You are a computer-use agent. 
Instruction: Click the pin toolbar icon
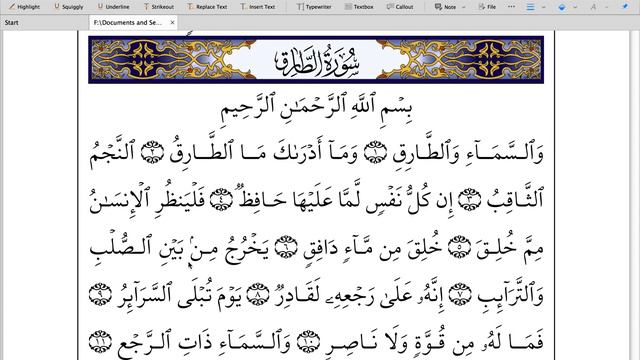tap(625, 7)
